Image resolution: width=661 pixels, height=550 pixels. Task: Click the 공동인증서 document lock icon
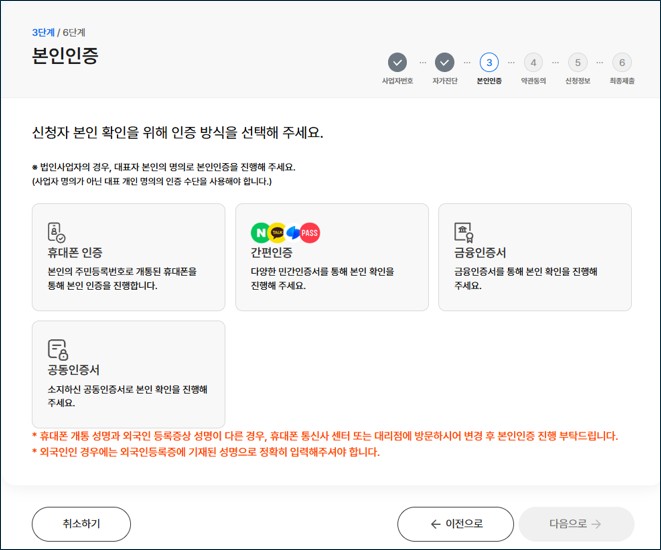[x=58, y=350]
